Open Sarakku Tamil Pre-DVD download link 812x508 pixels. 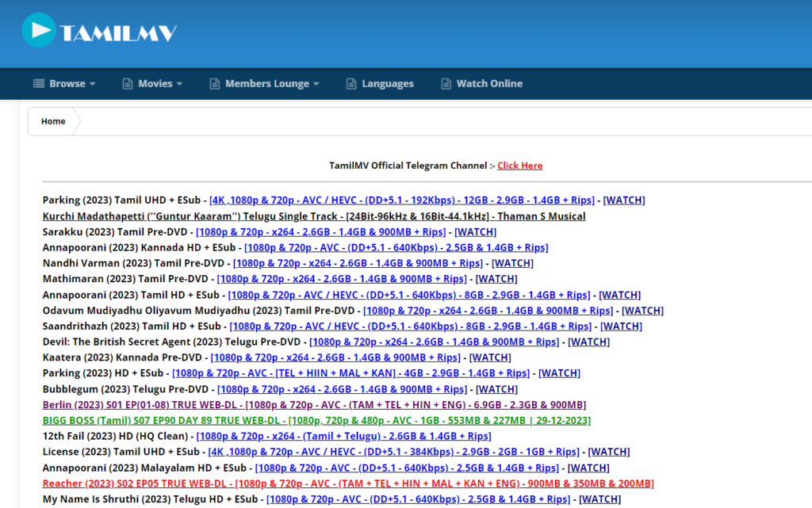tap(320, 231)
